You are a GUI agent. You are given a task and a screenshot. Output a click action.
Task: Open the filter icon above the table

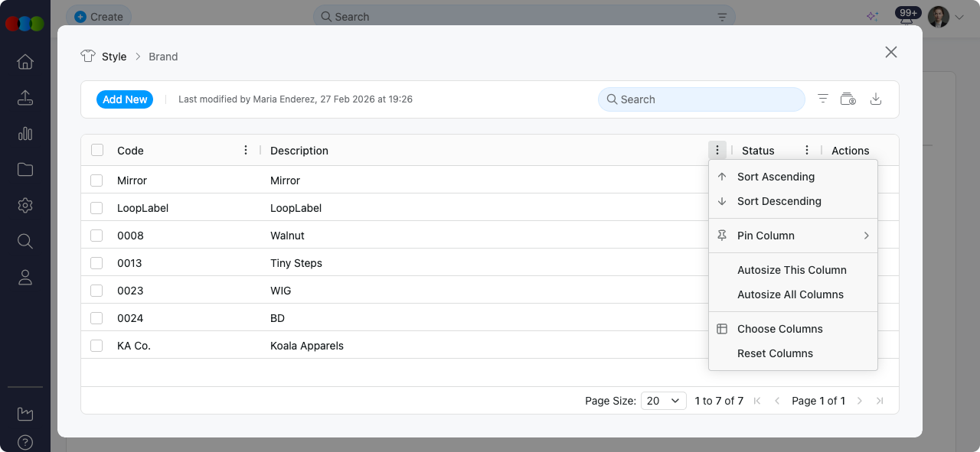[x=822, y=99]
